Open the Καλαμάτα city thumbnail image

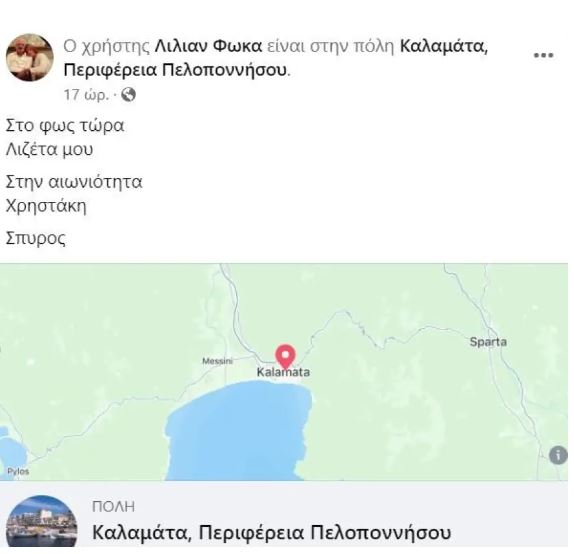[x=42, y=521]
